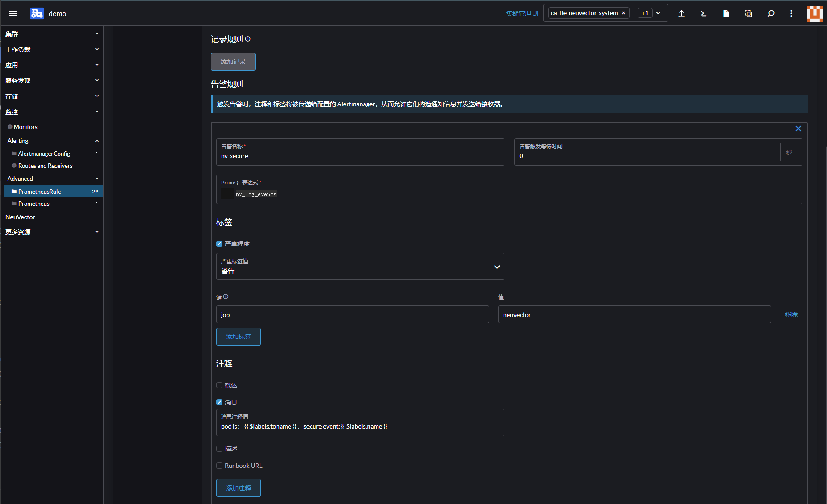The width and height of the screenshot is (827, 504).
Task: Click the 添加注释 button
Action: click(239, 488)
